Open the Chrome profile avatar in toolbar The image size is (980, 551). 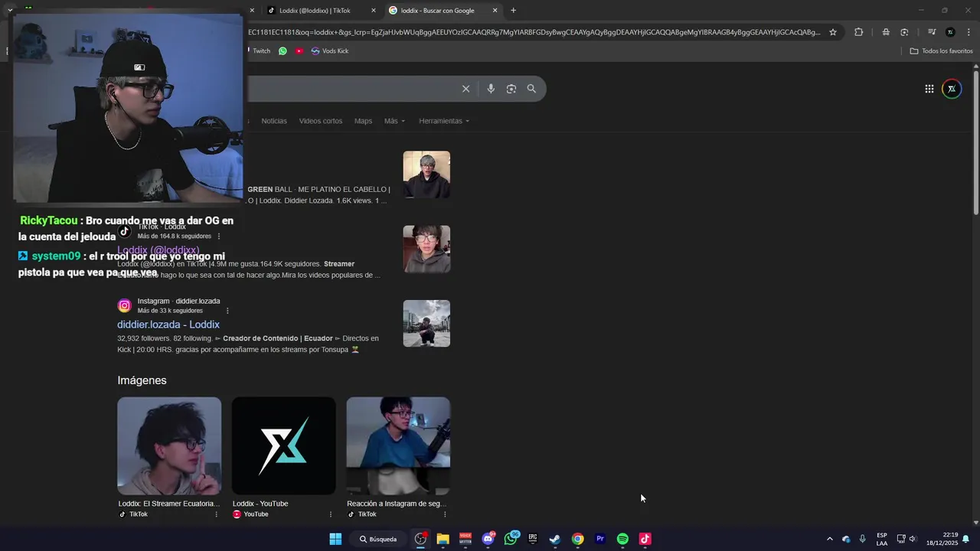[x=950, y=32]
